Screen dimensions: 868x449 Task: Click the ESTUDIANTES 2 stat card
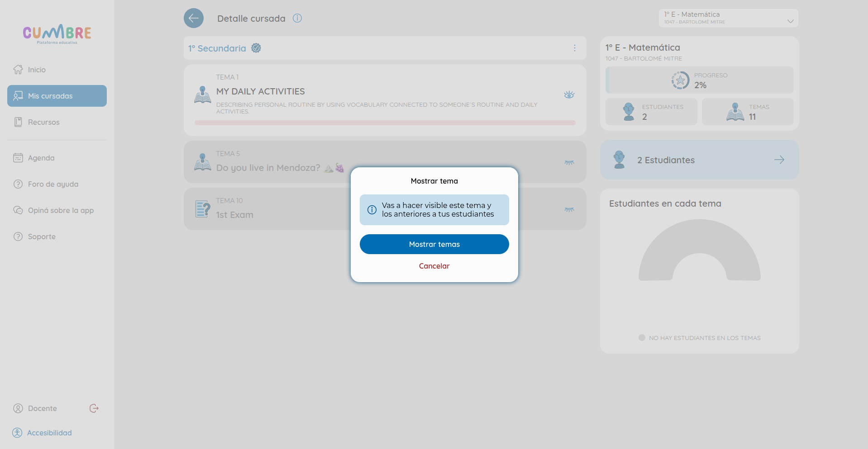point(651,112)
